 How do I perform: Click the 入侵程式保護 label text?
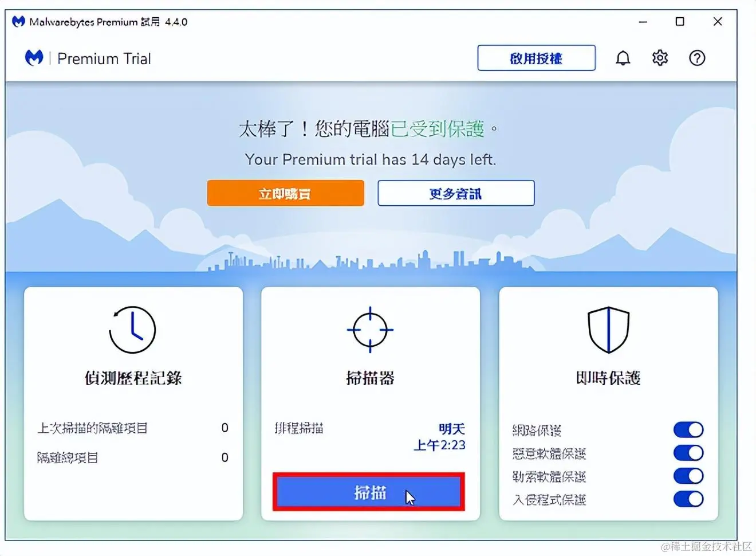(549, 499)
